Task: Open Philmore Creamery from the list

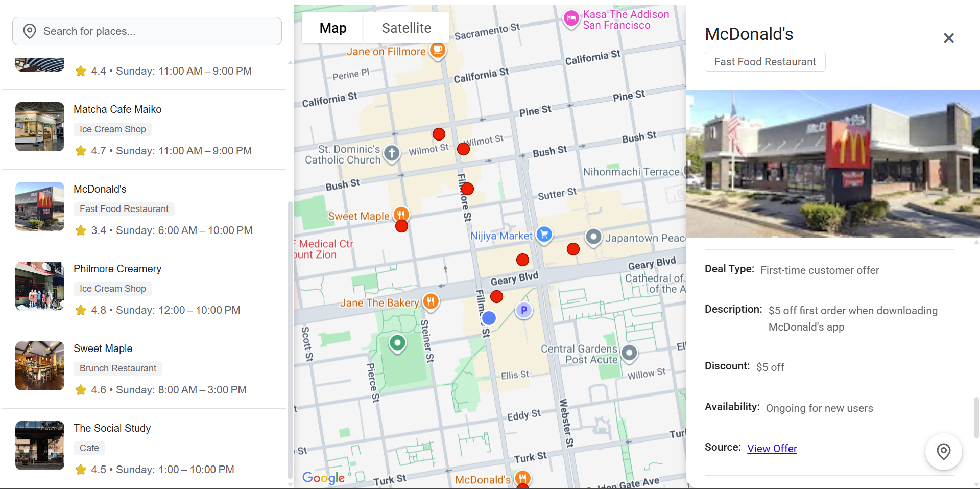Action: [x=145, y=289]
